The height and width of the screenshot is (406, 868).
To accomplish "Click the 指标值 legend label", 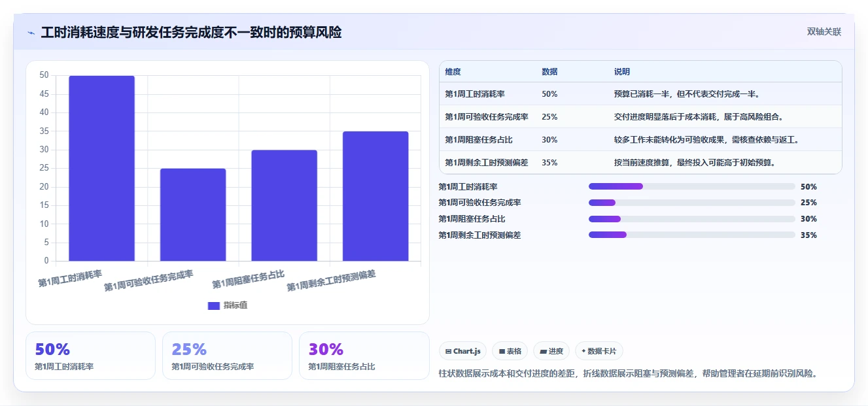I will 235,305.
